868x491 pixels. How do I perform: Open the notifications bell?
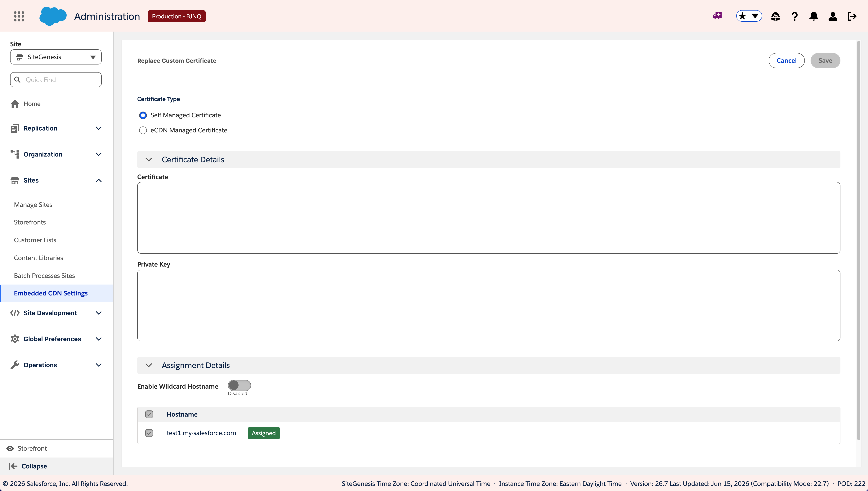click(x=814, y=16)
